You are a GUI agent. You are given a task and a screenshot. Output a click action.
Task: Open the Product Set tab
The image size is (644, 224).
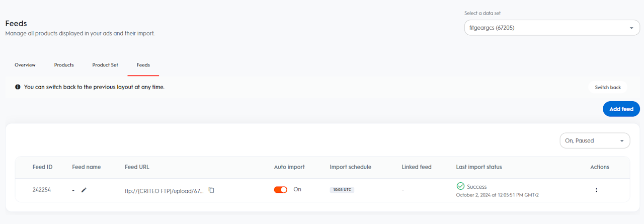105,65
